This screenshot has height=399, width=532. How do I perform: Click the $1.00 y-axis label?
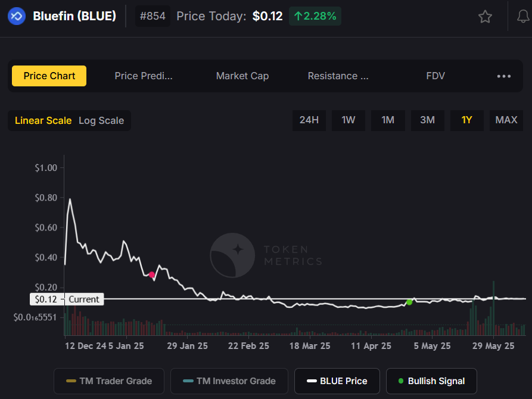[46, 167]
